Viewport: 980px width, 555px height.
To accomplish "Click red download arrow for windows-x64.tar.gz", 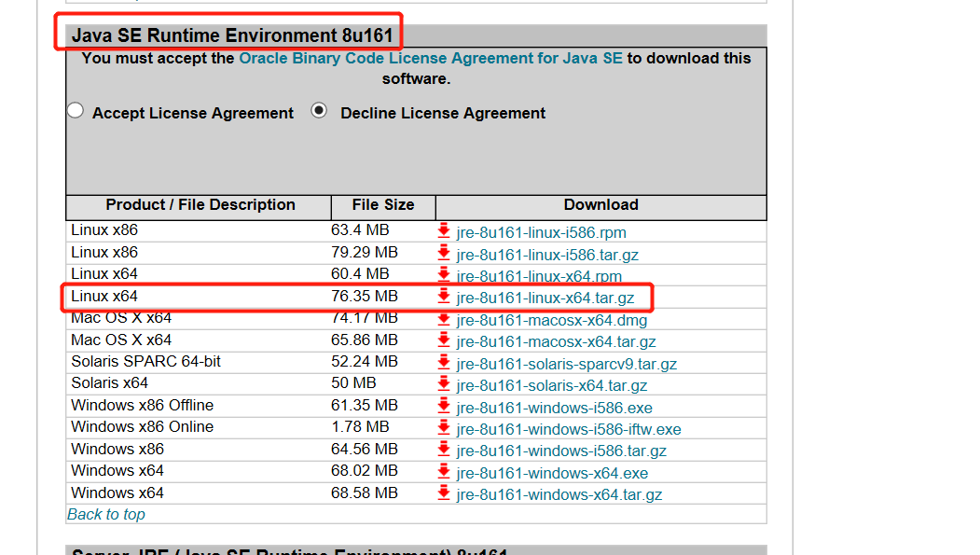I will (444, 493).
